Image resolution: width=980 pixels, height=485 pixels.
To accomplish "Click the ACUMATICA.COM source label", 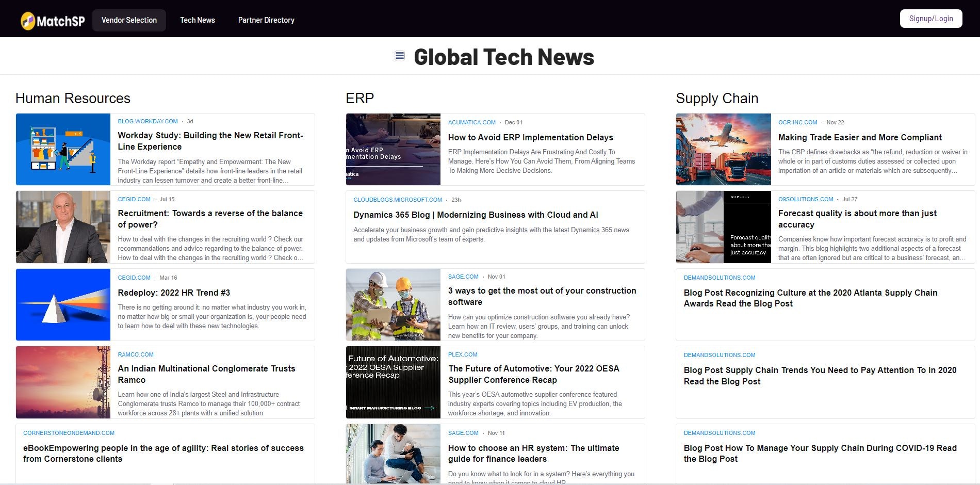I will tap(472, 122).
